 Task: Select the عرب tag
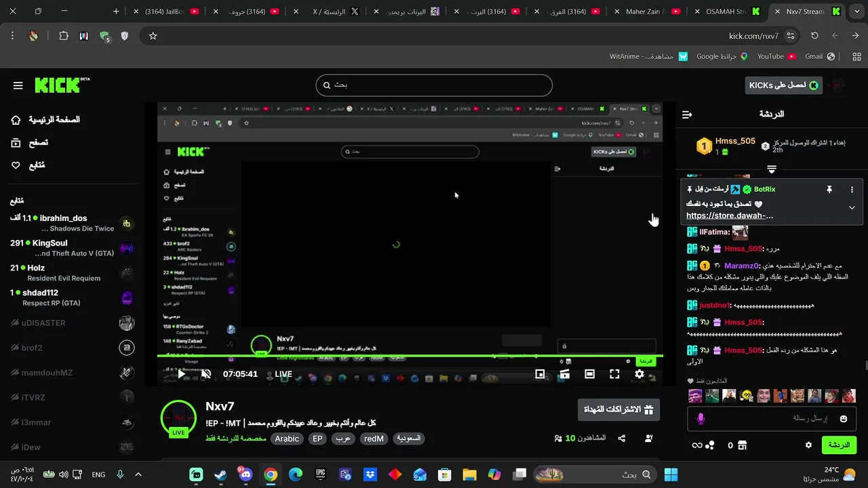pyautogui.click(x=343, y=439)
